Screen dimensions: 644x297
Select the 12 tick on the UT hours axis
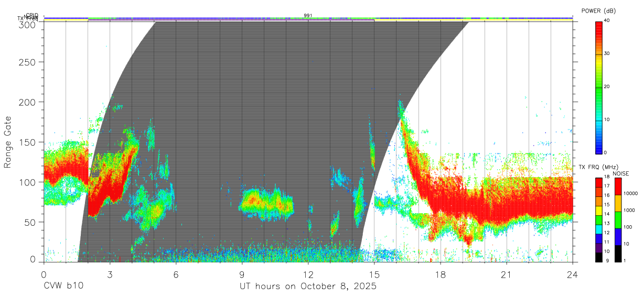308,274
